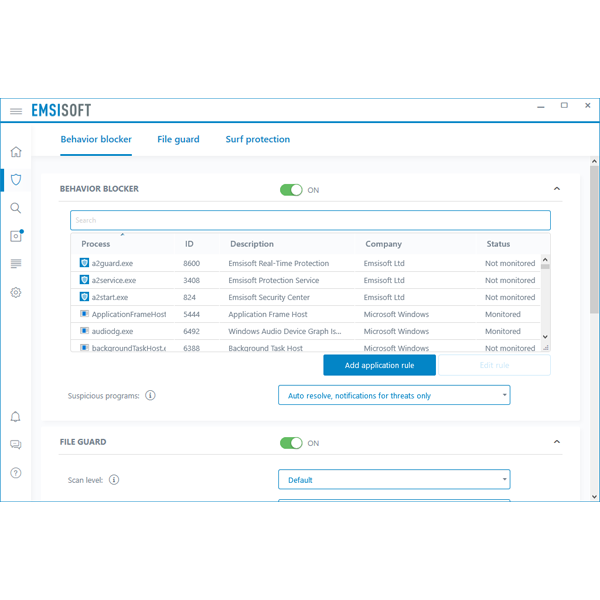Screen dimensions: 600x600
Task: Minimize the Emsisoft window
Action: pos(541,107)
